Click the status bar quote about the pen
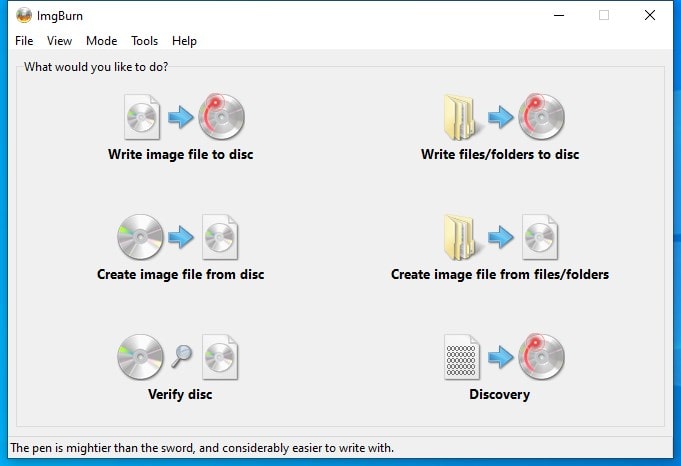The image size is (681, 466). click(x=202, y=448)
